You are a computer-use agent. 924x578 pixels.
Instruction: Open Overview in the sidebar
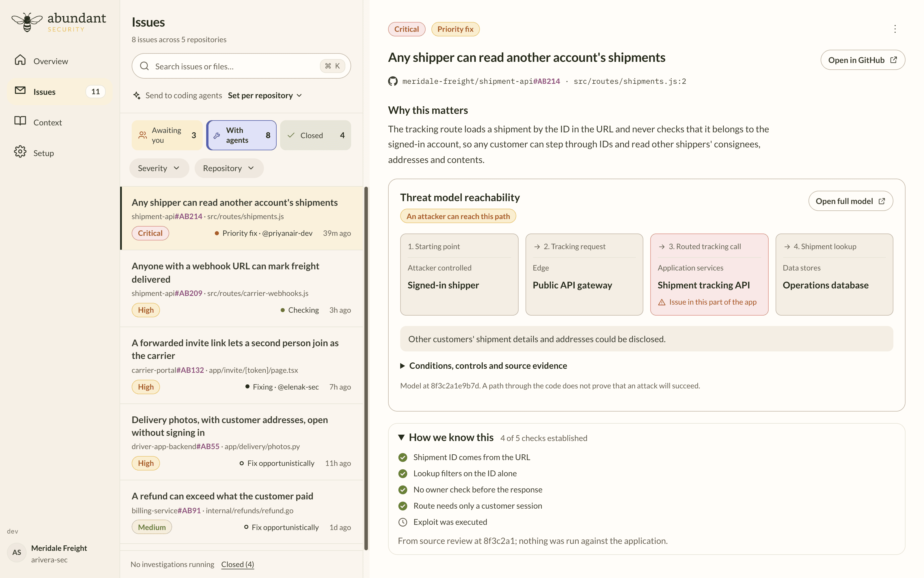coord(60,61)
